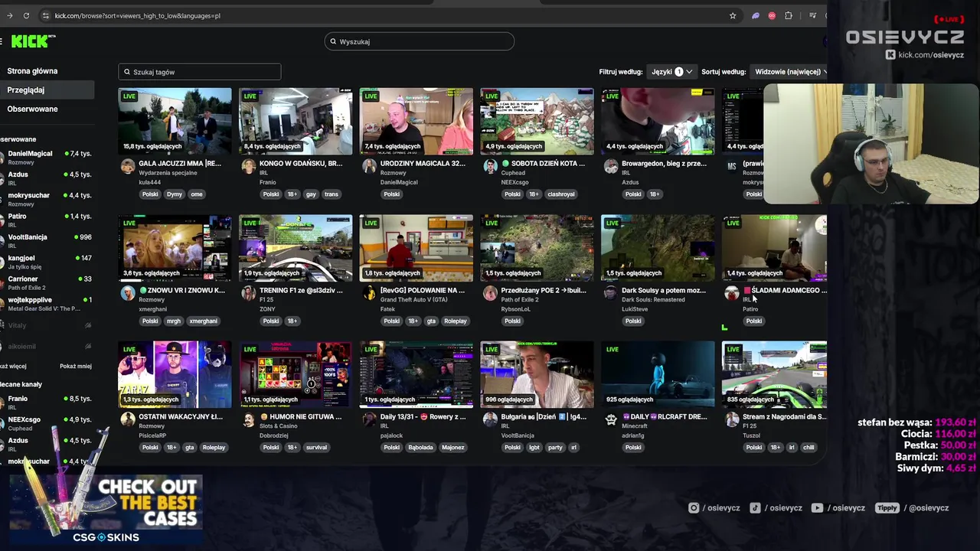Viewport: 980px width, 551px height.
Task: Click the Majonez tag on pajalock card
Action: (x=452, y=447)
